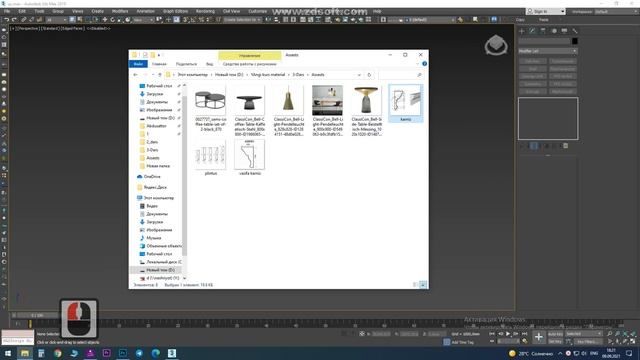
Task: Open the Вид tab in Explorer ribbon
Action: pos(209,64)
